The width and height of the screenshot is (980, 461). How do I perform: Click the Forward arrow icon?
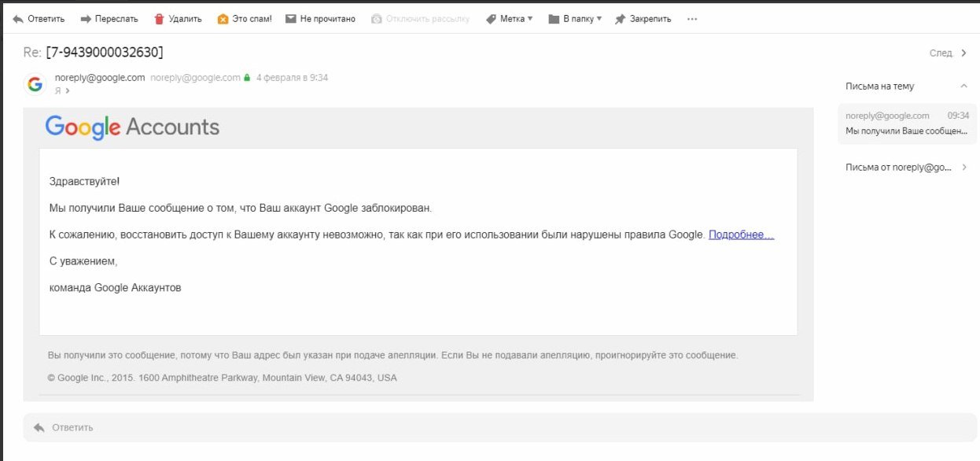tap(87, 19)
